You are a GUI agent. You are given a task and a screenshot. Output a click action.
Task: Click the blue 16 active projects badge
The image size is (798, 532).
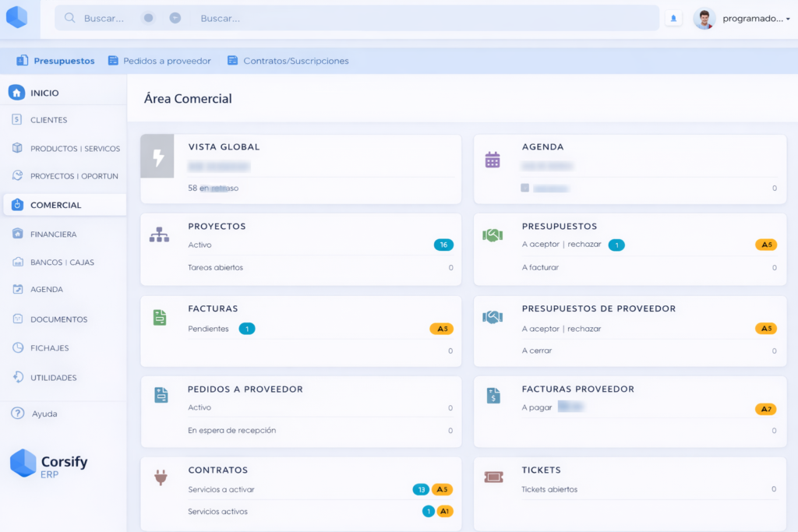tap(443, 245)
